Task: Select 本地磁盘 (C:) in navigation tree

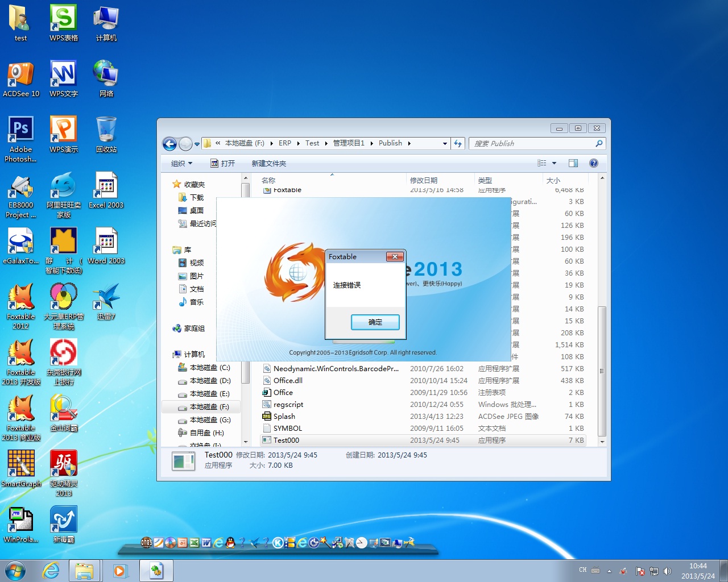Action: pos(209,368)
